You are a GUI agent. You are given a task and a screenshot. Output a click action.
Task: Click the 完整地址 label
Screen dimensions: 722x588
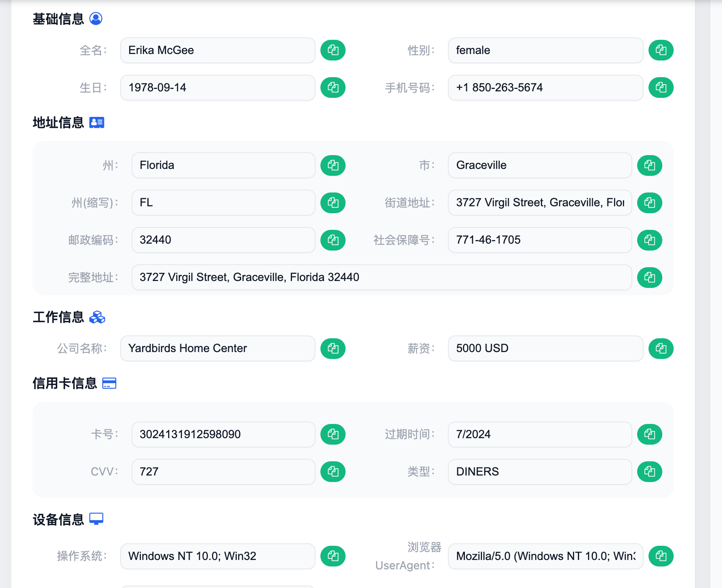pos(93,277)
